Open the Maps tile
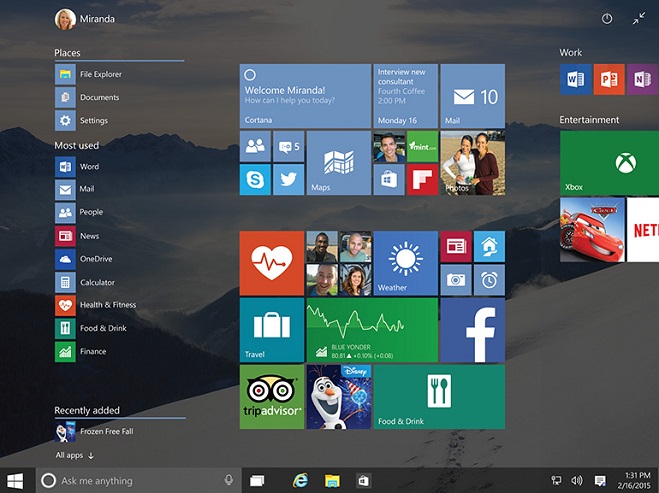 tap(339, 163)
